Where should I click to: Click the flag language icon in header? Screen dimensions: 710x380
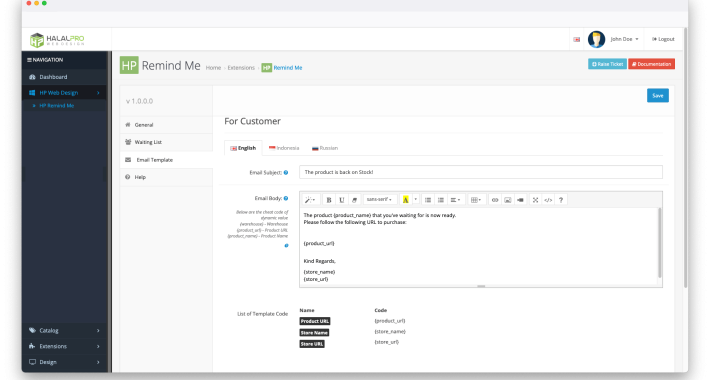[576, 39]
